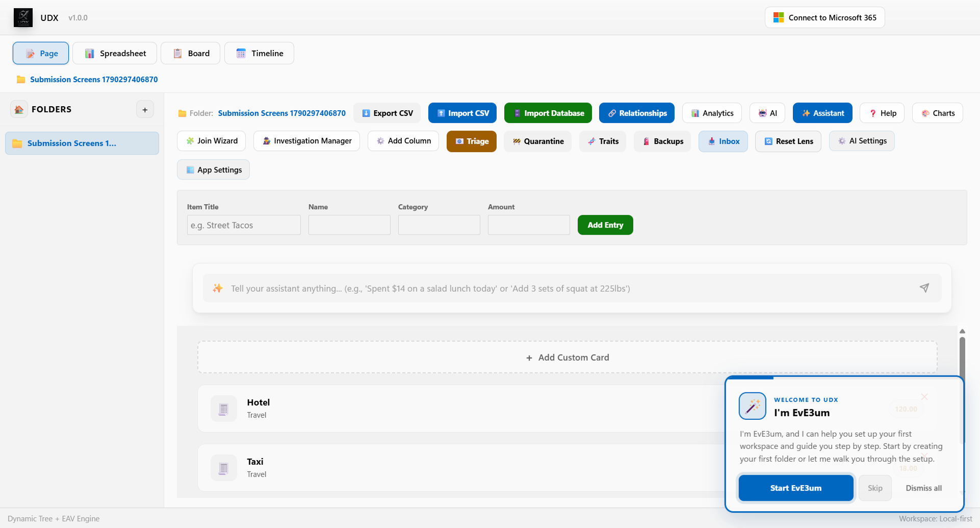Screen dimensions: 980x528
Task: Click the Add Entry button
Action: click(605, 225)
